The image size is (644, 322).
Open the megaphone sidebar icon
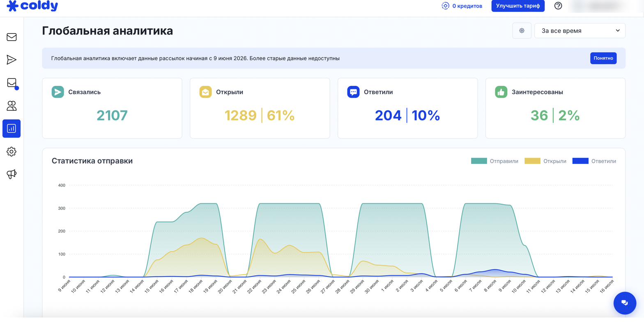(x=11, y=174)
